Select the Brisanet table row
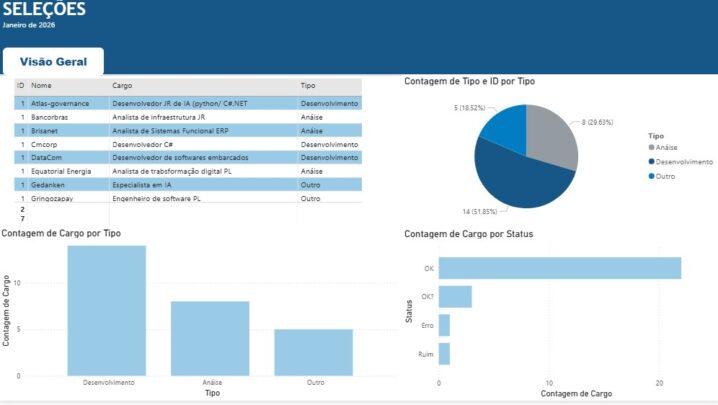This screenshot has height=405, width=718. 188,131
